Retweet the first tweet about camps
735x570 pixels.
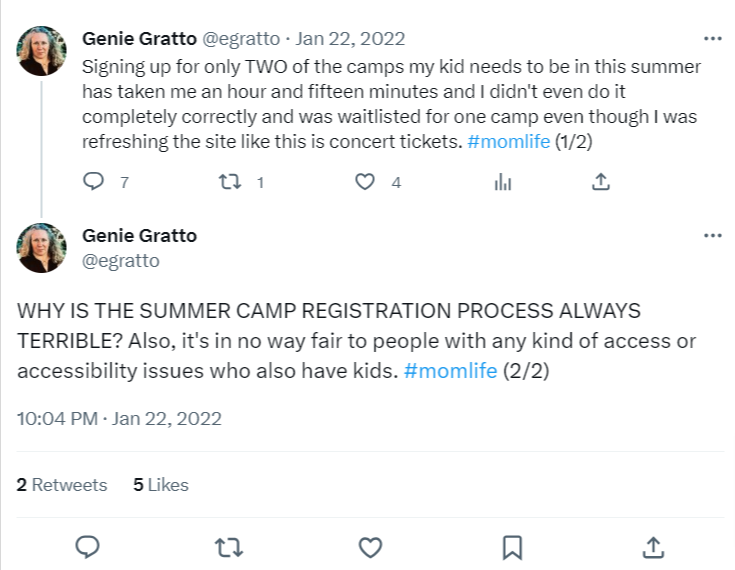(230, 182)
